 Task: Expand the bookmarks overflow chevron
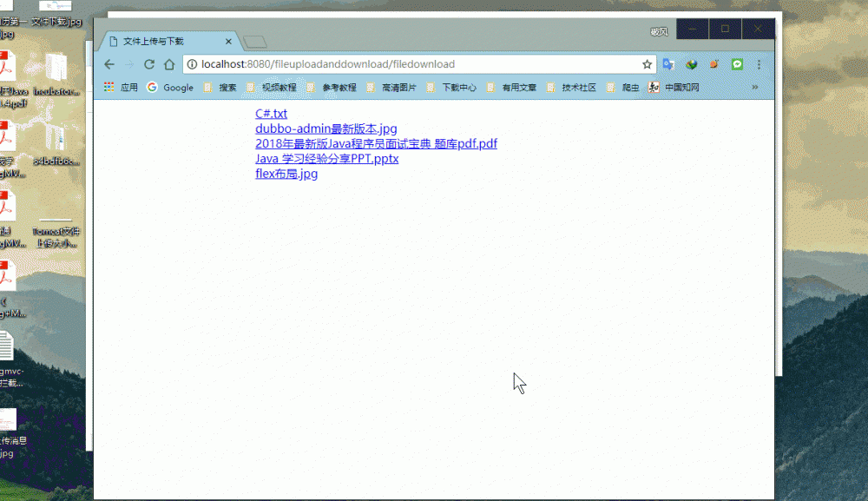click(x=755, y=87)
